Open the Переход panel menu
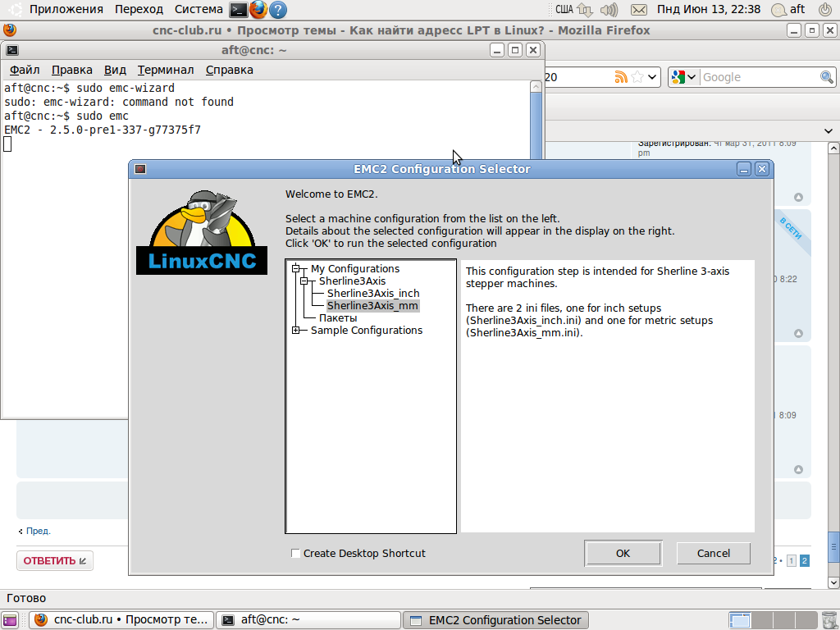Image resolution: width=840 pixels, height=630 pixels. coord(139,9)
